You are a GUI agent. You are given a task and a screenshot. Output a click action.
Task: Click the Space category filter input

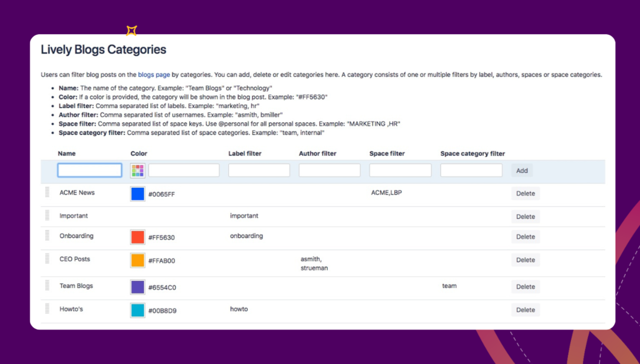point(471,170)
